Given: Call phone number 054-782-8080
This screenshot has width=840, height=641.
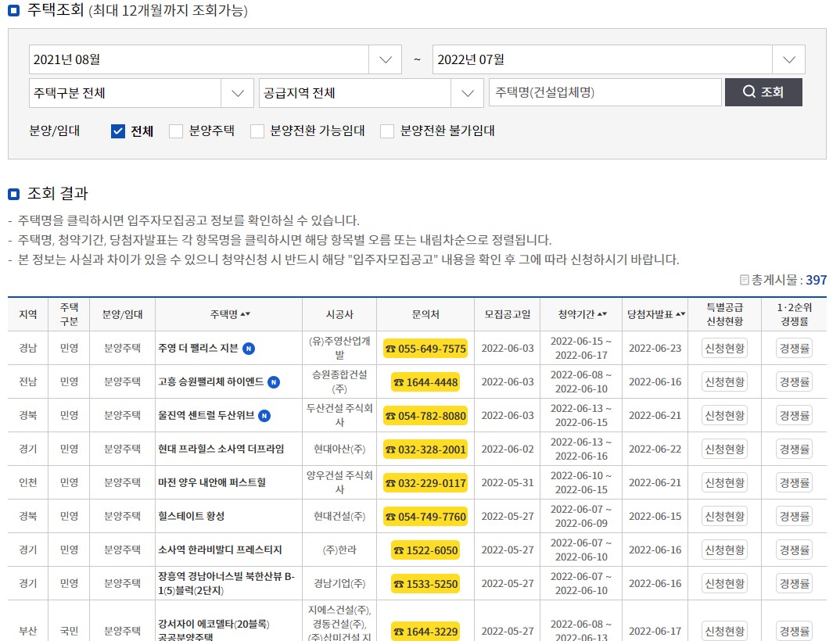Looking at the screenshot, I should click(x=425, y=416).
